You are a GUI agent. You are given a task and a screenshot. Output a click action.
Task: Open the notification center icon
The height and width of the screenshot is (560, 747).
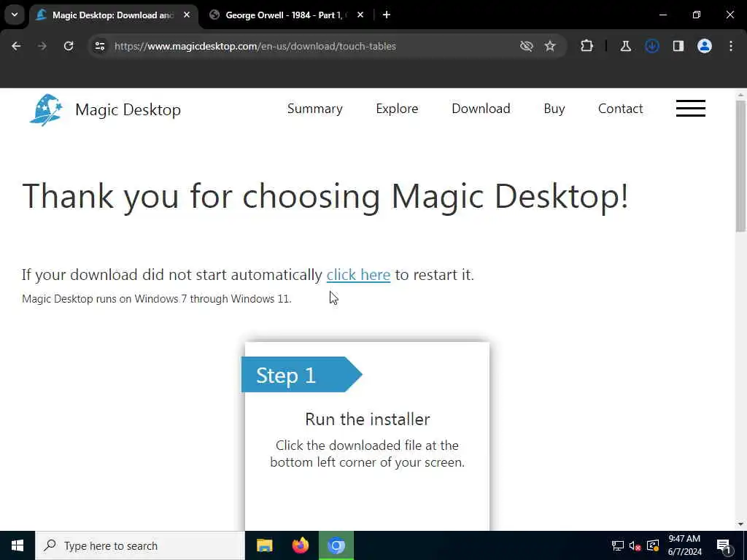[724, 545]
